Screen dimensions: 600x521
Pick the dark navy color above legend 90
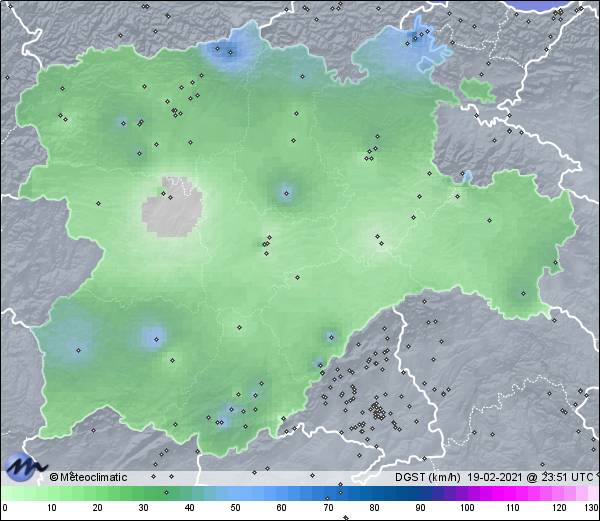pos(420,493)
